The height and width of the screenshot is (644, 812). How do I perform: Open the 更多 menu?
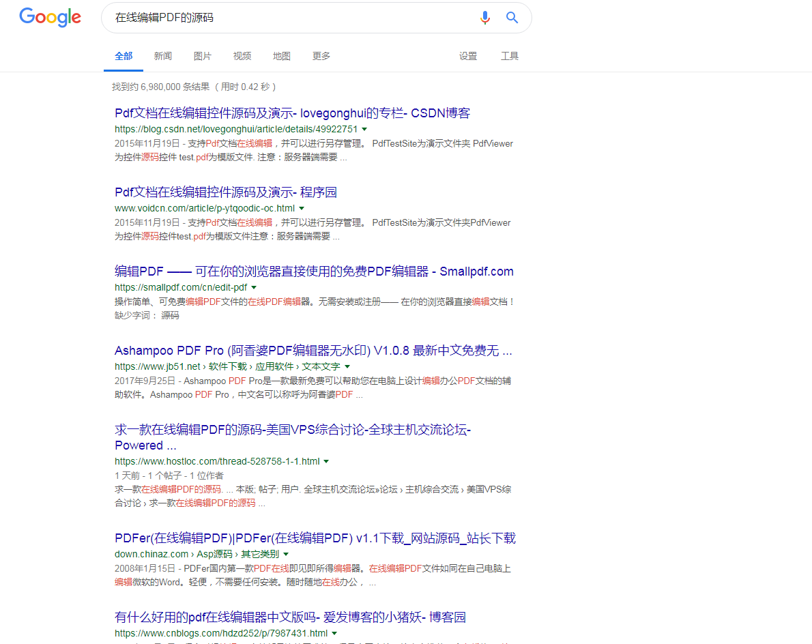click(x=321, y=56)
